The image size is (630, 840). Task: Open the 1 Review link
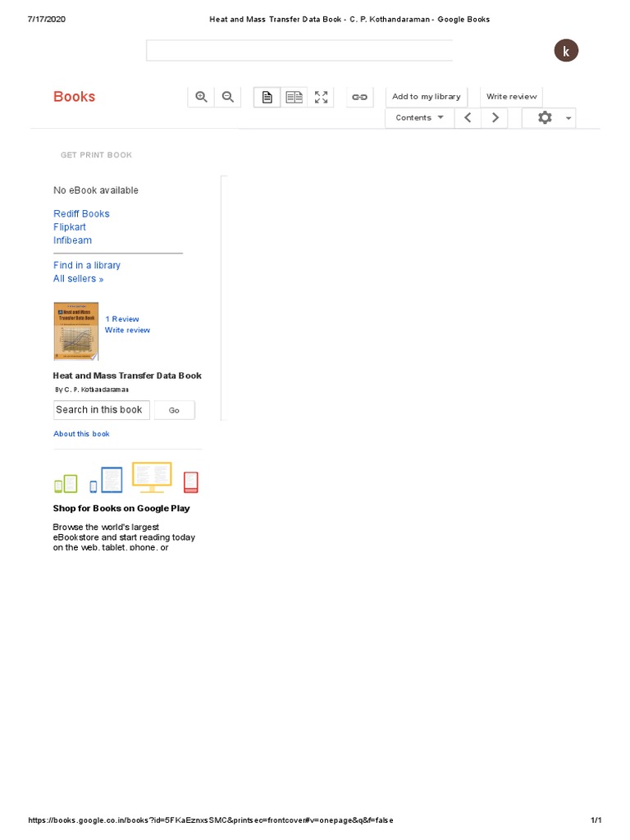click(x=122, y=319)
